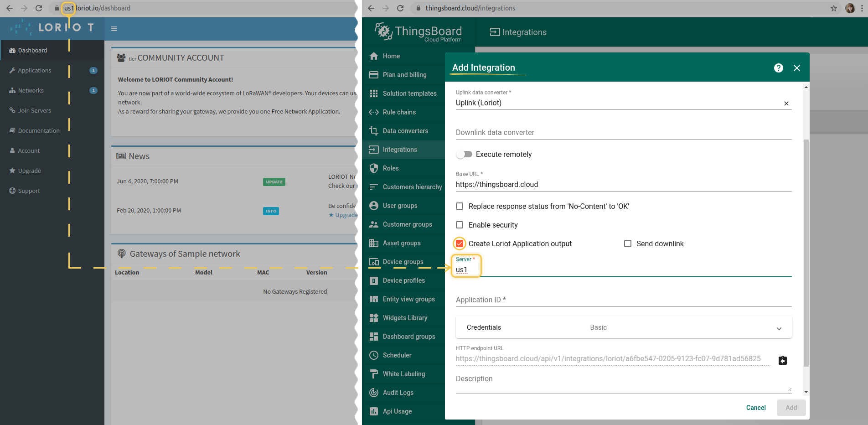Click the Upgrade link in News
The height and width of the screenshot is (425, 868).
coord(343,215)
